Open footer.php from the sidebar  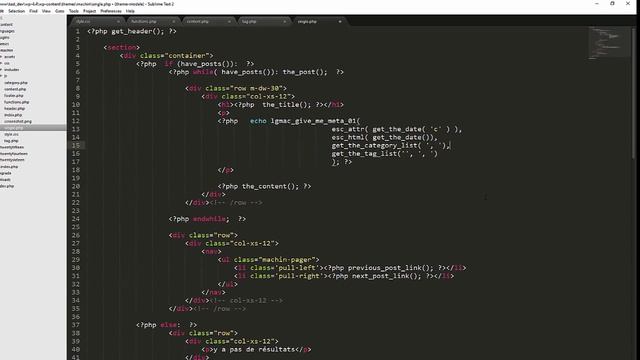pyautogui.click(x=14, y=96)
